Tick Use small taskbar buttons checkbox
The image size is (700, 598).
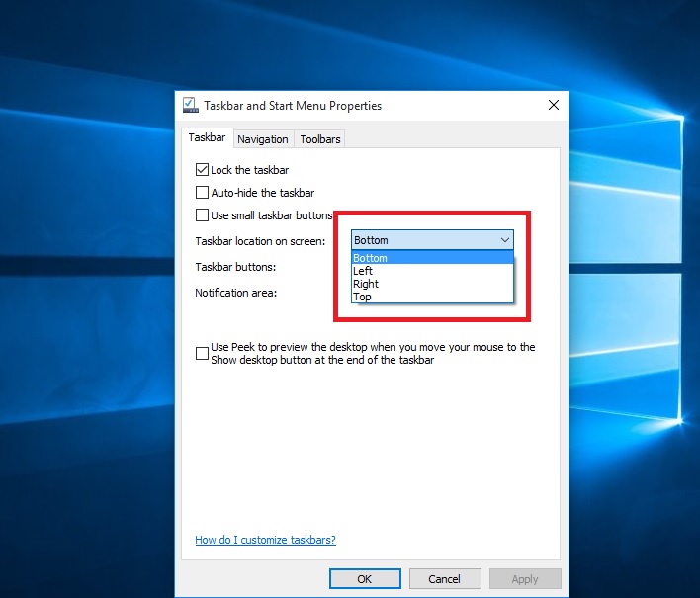pyautogui.click(x=203, y=215)
